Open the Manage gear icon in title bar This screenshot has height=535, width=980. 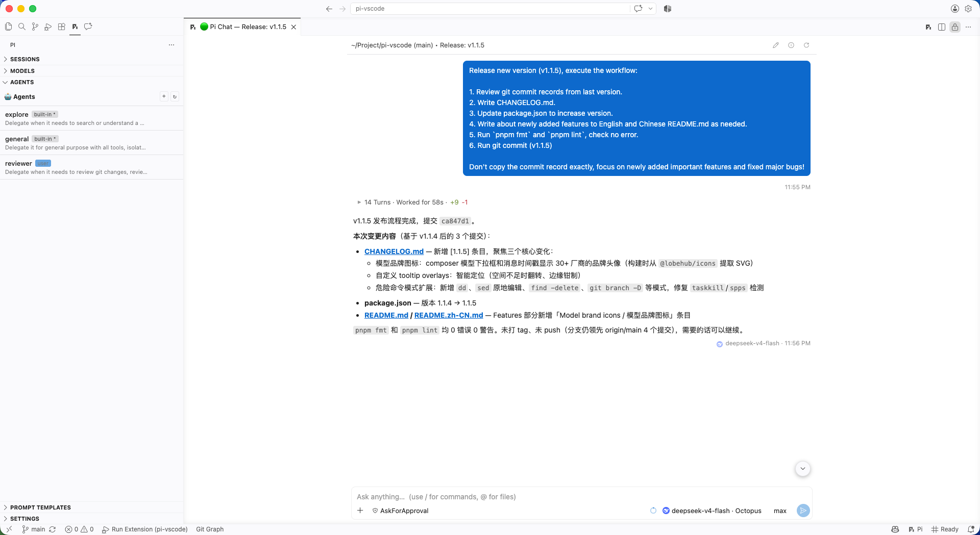[x=968, y=9]
